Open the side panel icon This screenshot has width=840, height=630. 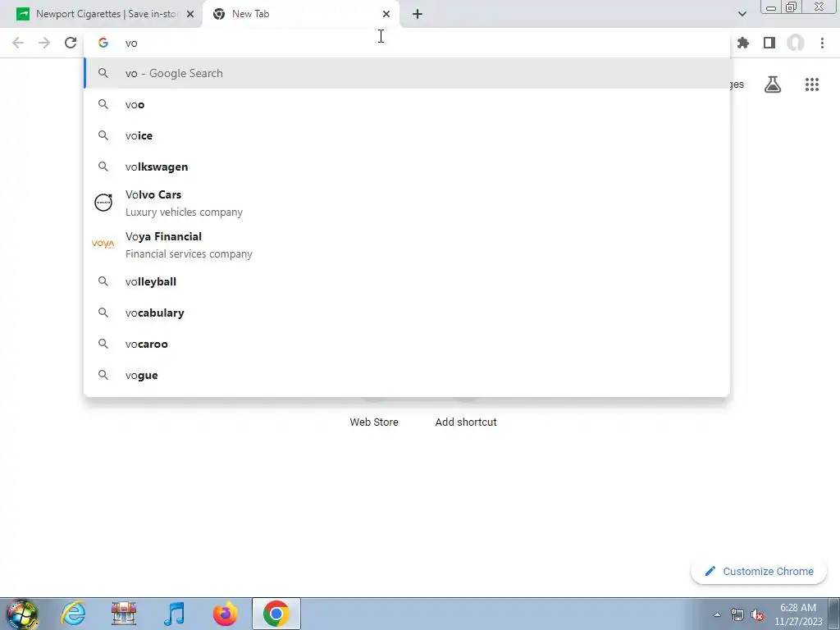(x=769, y=43)
